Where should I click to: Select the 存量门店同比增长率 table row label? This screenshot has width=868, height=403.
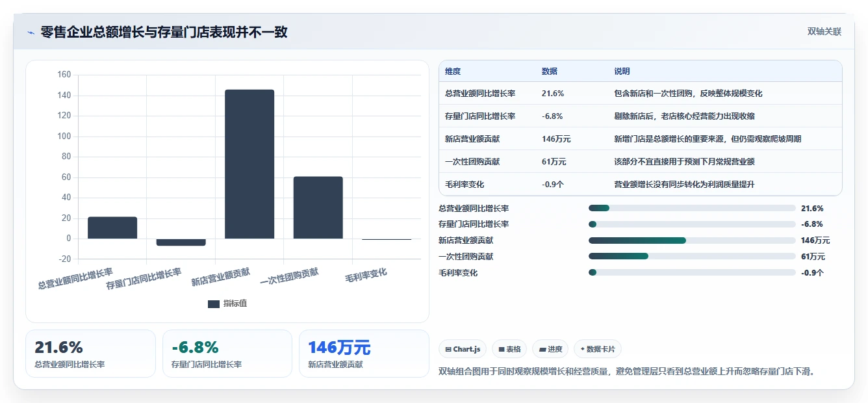(x=480, y=116)
